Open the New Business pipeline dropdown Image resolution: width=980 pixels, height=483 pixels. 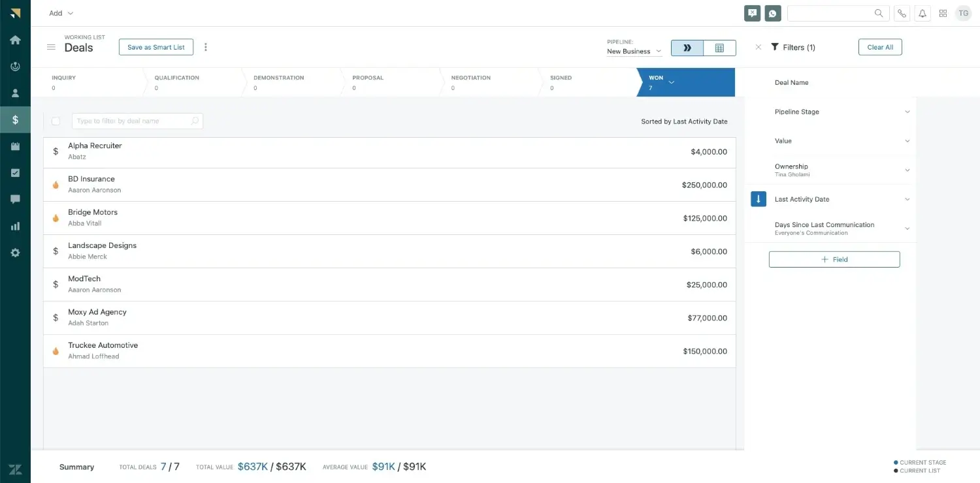point(634,52)
